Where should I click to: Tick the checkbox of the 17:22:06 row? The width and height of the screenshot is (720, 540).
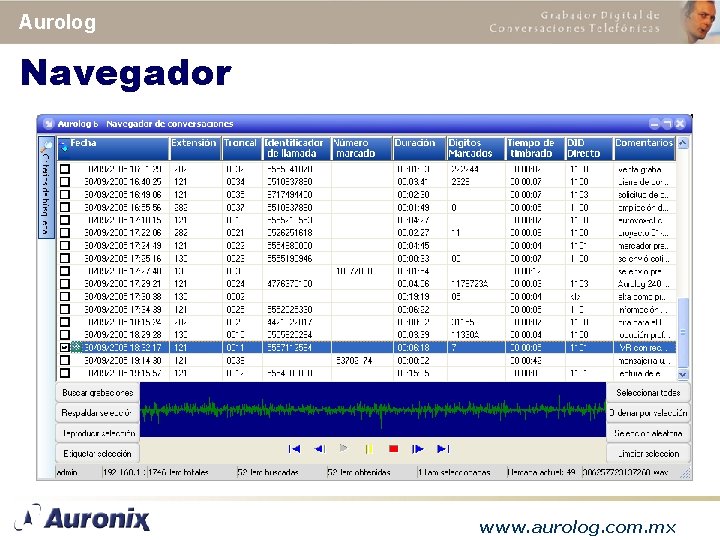(x=65, y=233)
